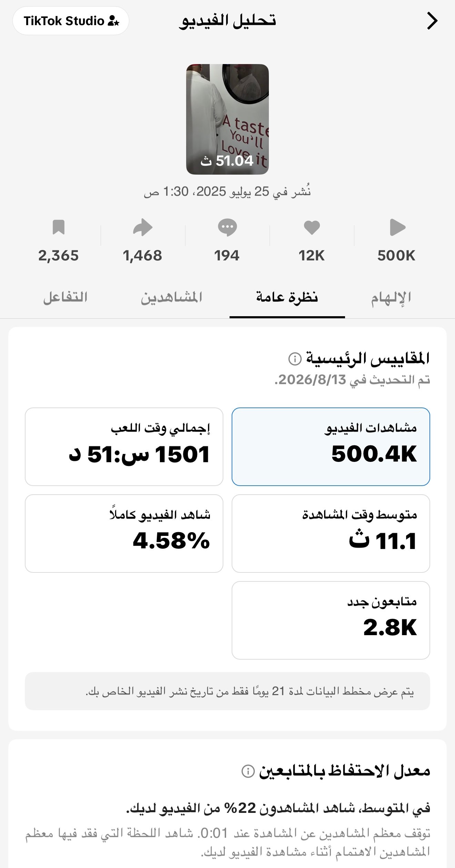Open the video thumbnail preview
The width and height of the screenshot is (455, 868).
228,119
